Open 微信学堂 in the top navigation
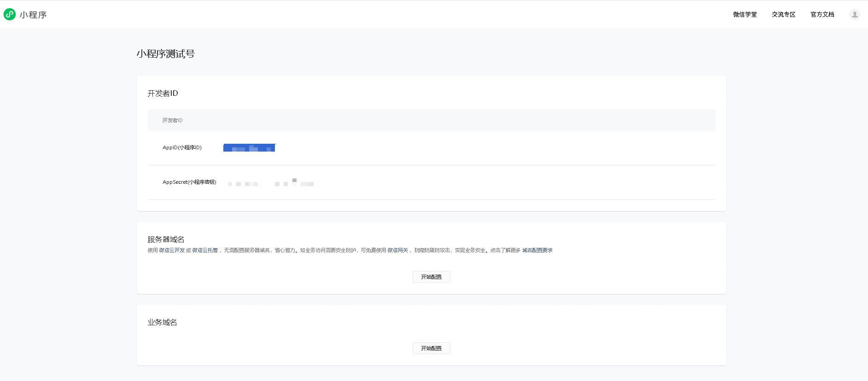The height and width of the screenshot is (381, 868). (x=745, y=15)
